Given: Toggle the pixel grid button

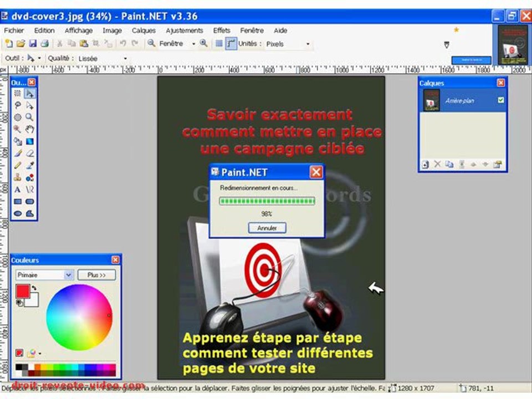Looking at the screenshot, I should tap(219, 43).
